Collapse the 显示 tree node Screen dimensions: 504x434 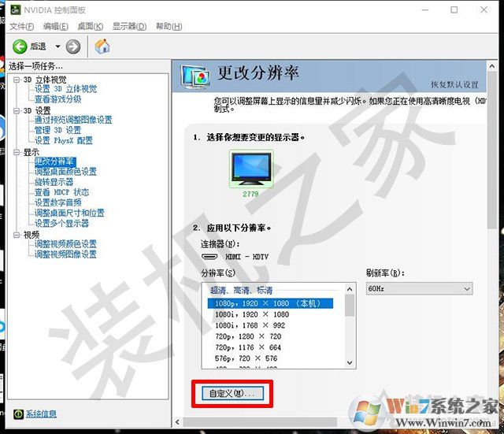click(x=17, y=152)
